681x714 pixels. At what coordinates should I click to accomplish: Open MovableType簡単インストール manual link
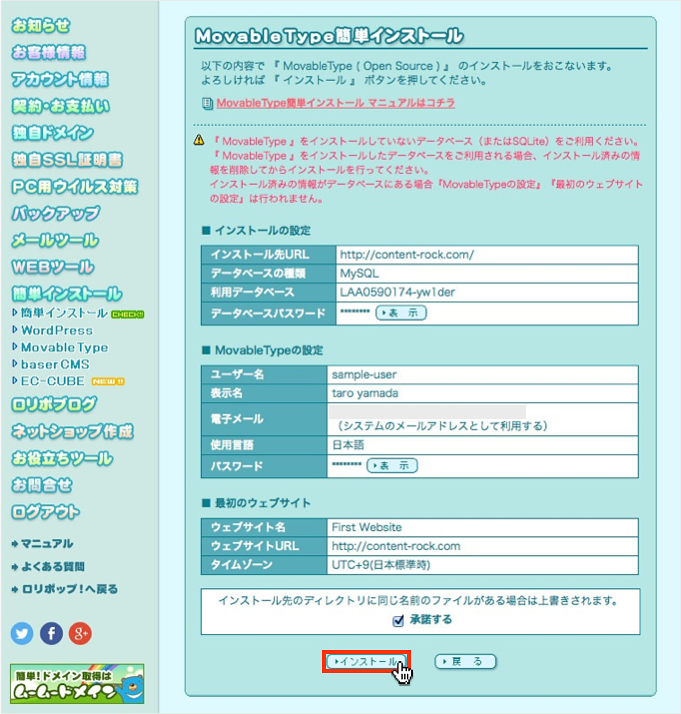[x=335, y=103]
